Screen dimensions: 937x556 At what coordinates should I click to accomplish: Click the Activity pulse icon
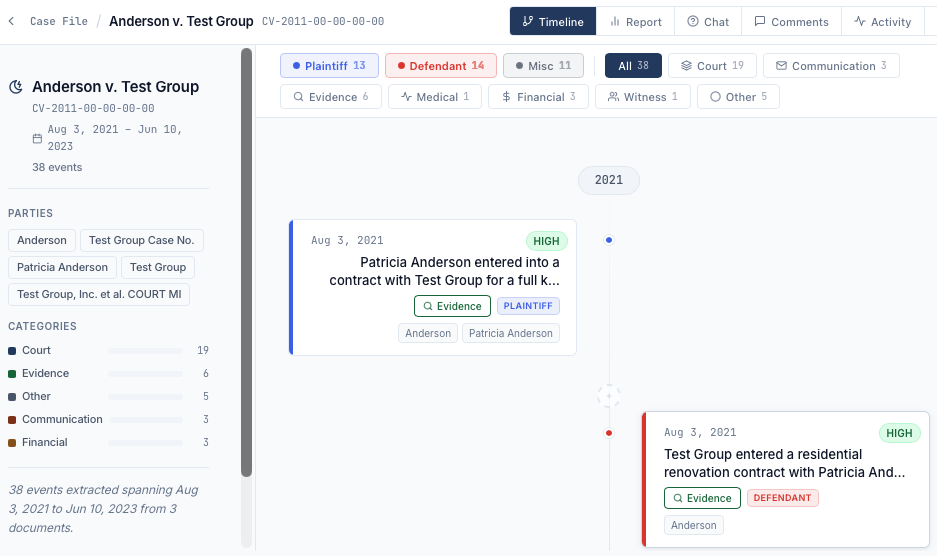coord(860,22)
